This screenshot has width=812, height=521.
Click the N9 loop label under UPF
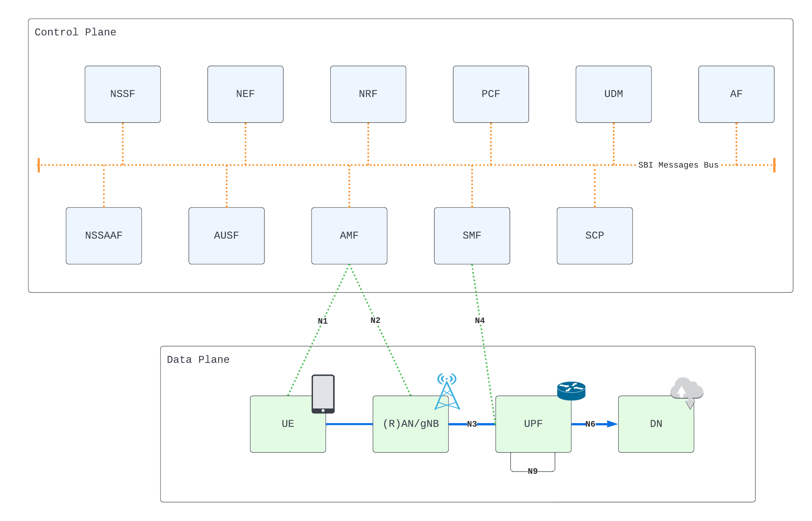pyautogui.click(x=532, y=471)
